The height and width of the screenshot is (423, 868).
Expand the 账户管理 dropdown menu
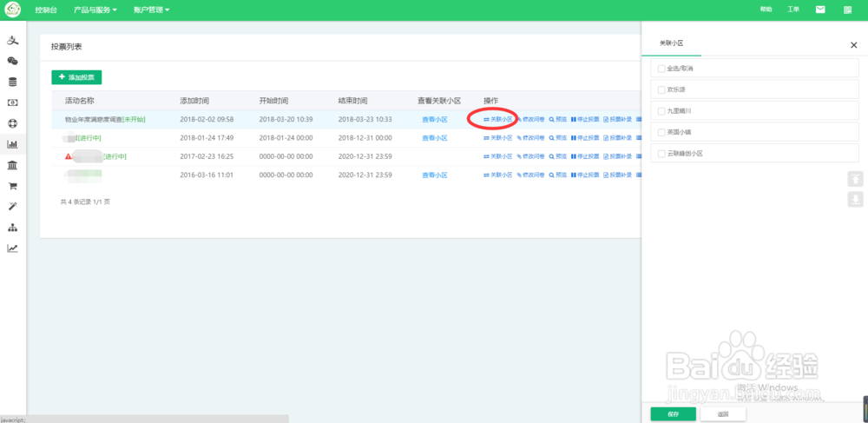click(x=151, y=10)
